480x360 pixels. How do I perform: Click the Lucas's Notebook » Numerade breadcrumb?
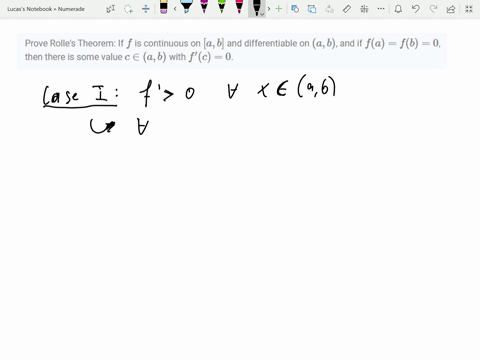(46, 9)
